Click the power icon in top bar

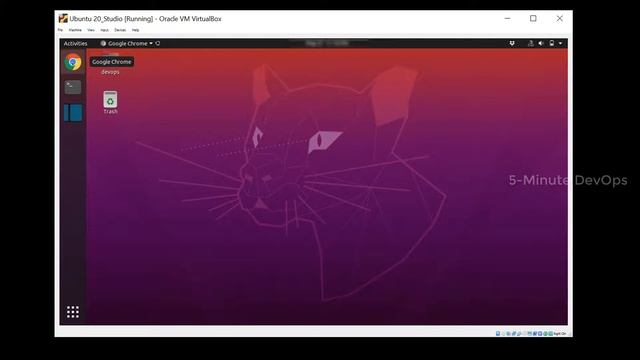[551, 43]
